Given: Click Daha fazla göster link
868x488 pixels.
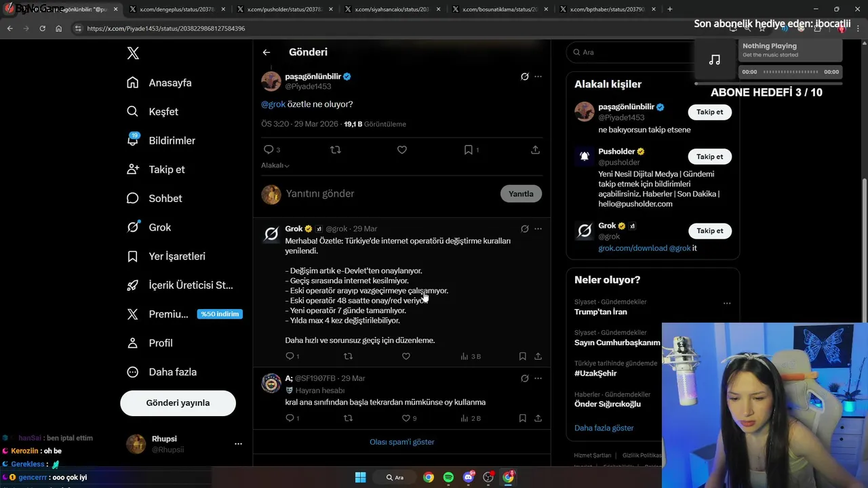Looking at the screenshot, I should 604,428.
